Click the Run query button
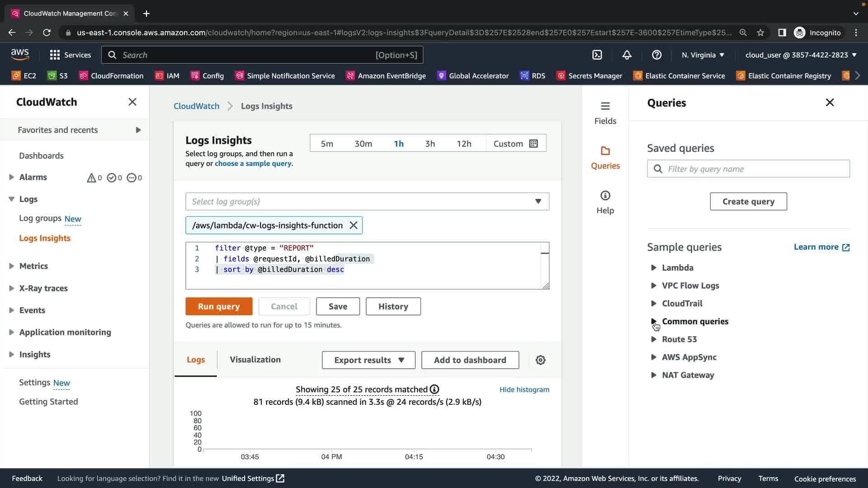This screenshot has width=868, height=488. [219, 306]
